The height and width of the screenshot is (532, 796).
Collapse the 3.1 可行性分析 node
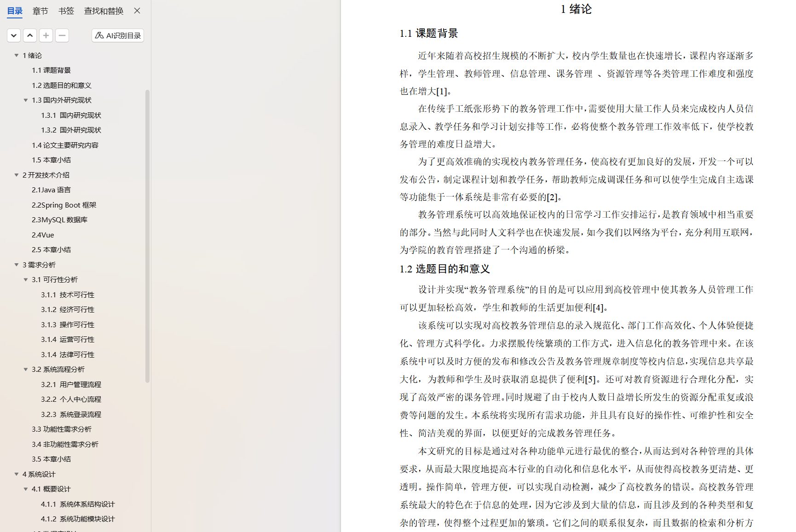[26, 279]
